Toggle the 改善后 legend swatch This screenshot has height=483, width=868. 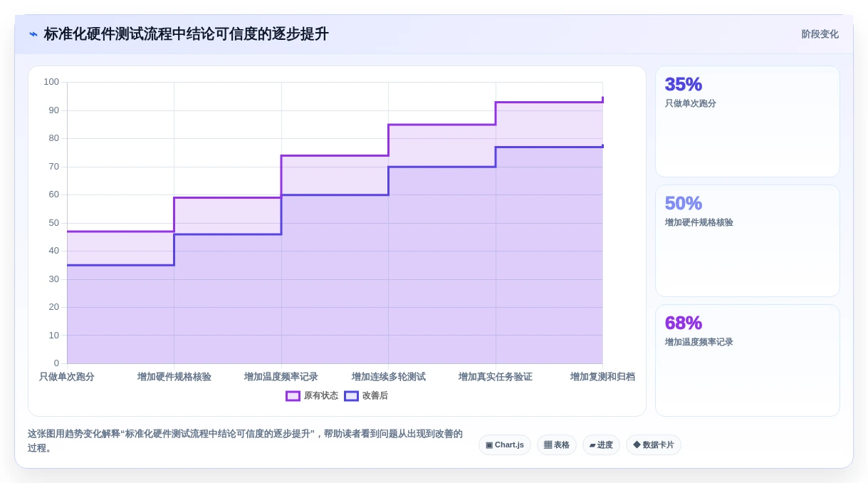pos(351,396)
